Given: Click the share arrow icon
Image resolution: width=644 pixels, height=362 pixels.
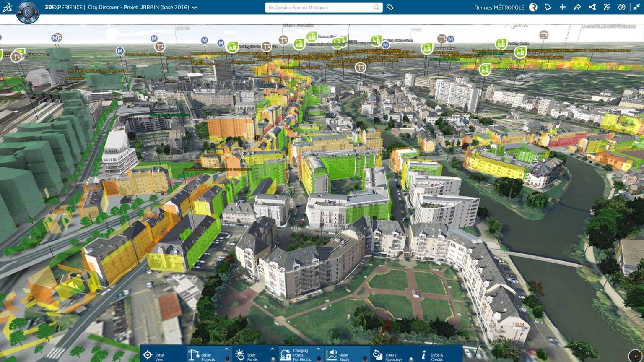Looking at the screenshot, I should click(x=577, y=7).
